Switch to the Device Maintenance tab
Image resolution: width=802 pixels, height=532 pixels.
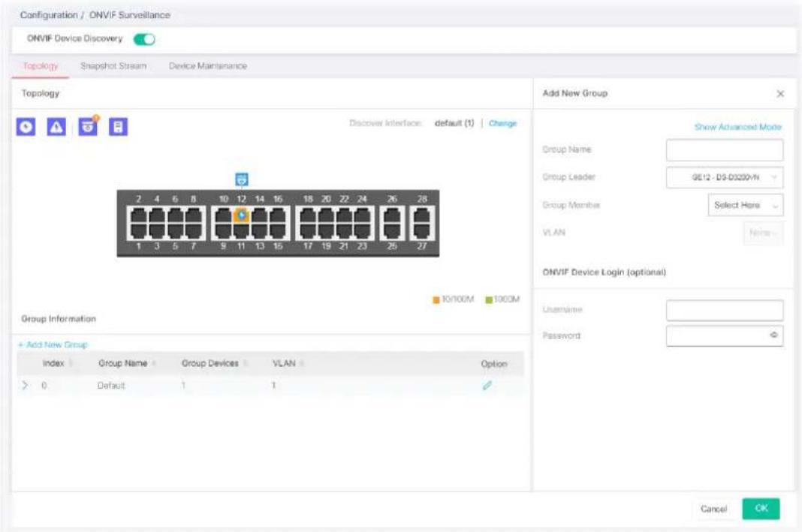(x=208, y=66)
